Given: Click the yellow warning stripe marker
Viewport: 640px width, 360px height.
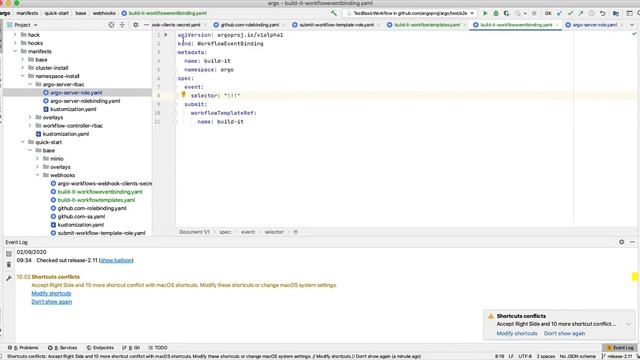Looking at the screenshot, I should coord(635,277).
